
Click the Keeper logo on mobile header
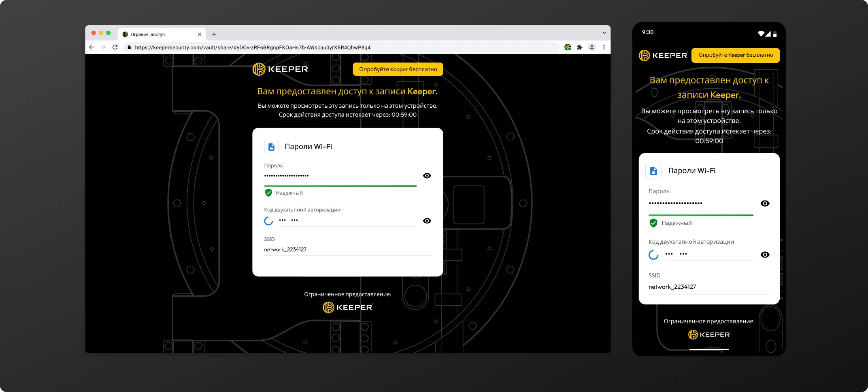(663, 55)
